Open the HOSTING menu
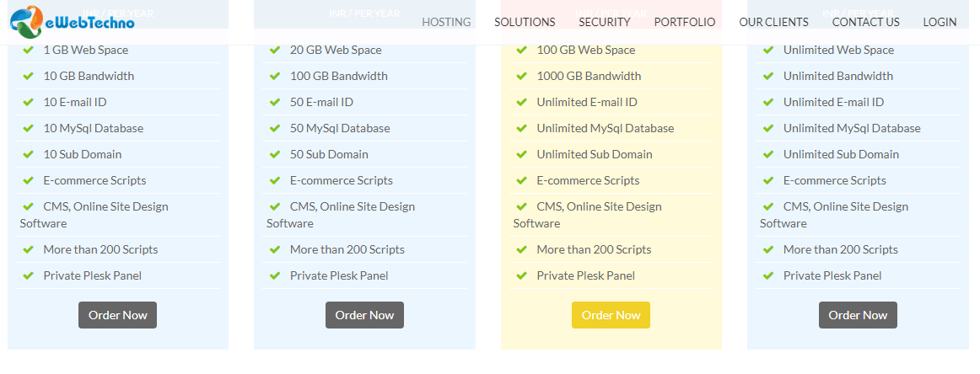Image resolution: width=980 pixels, height=374 pixels. [446, 23]
